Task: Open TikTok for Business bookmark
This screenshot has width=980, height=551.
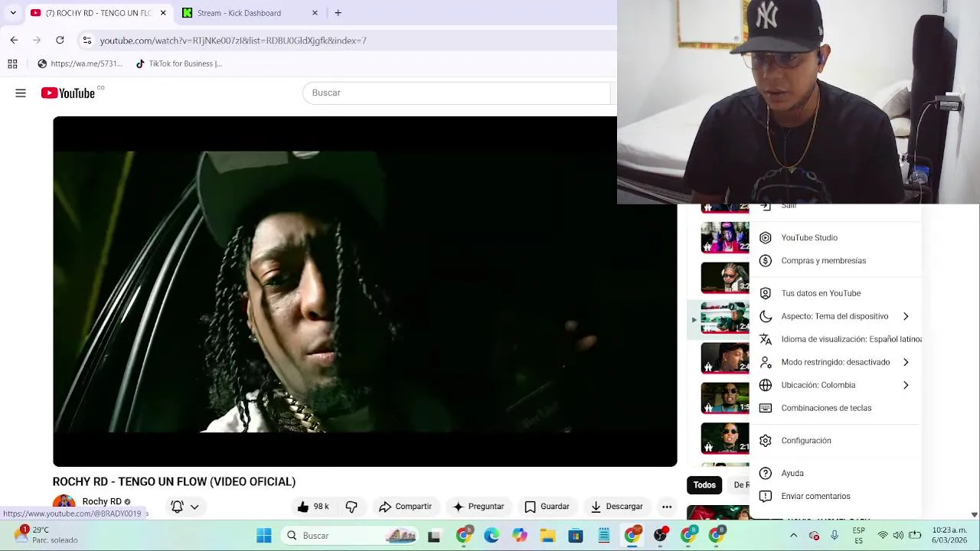Action: pyautogui.click(x=178, y=64)
